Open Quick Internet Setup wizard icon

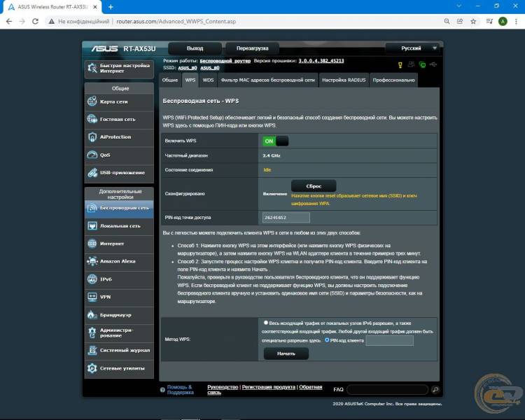pyautogui.click(x=92, y=68)
